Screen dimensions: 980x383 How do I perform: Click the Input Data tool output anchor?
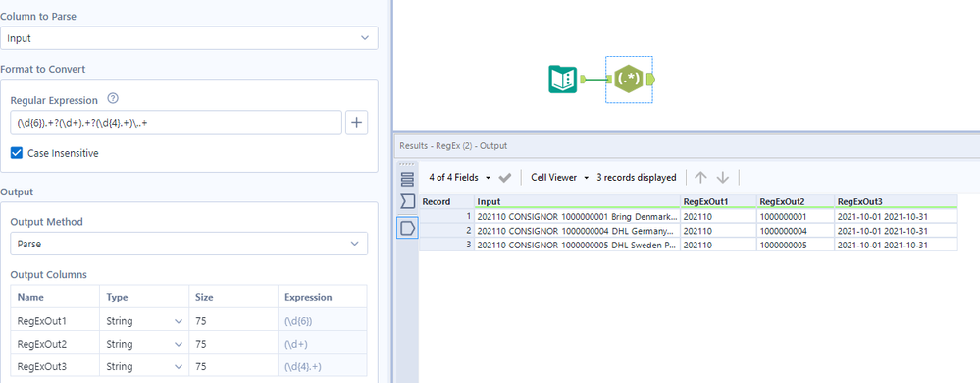point(583,79)
